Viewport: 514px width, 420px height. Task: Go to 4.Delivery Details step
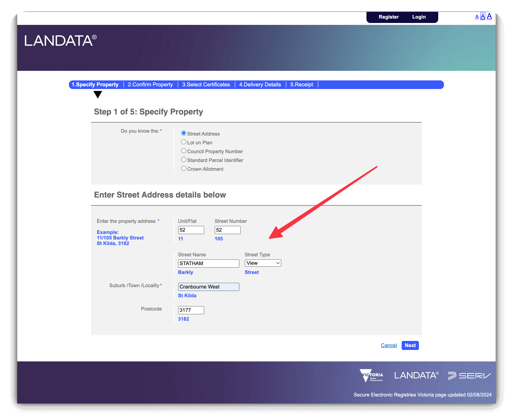(x=260, y=85)
